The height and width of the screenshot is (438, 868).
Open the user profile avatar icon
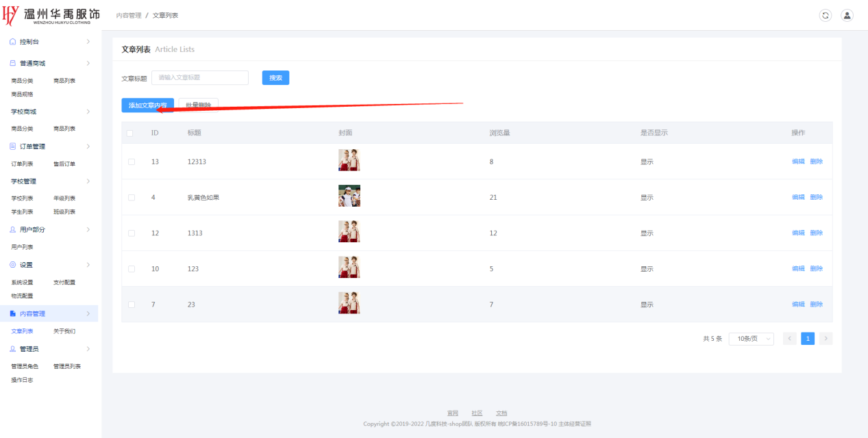point(847,15)
